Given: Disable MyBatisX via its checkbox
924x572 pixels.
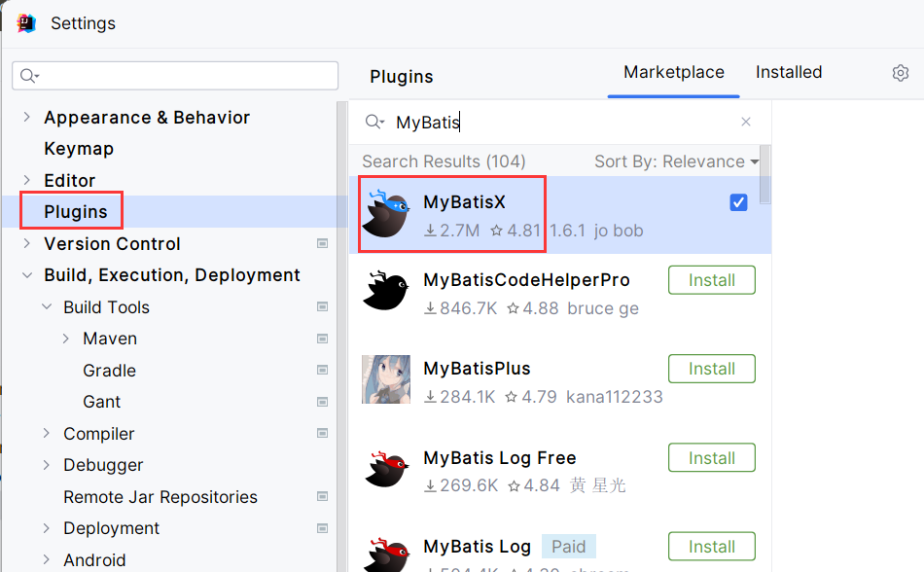Looking at the screenshot, I should [738, 201].
